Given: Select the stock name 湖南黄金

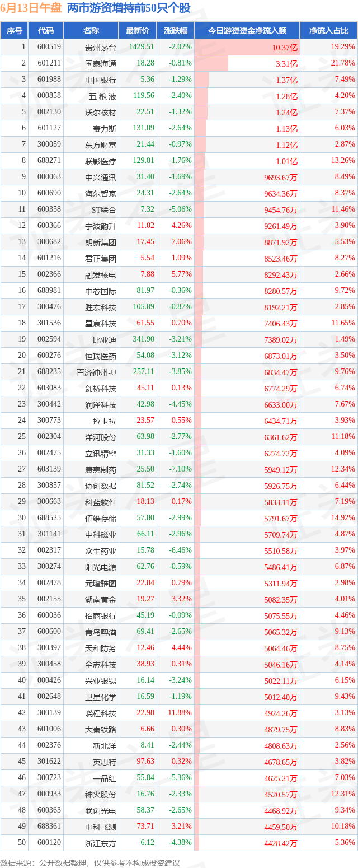Looking at the screenshot, I should [101, 599].
